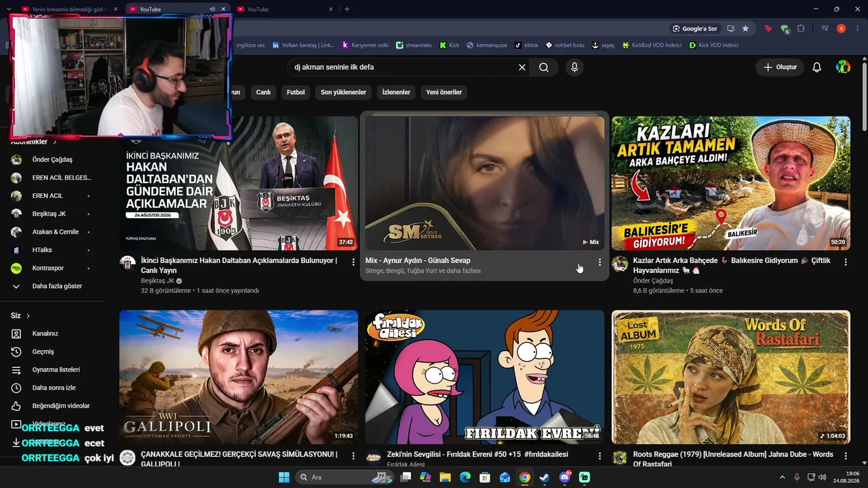Open the Kariyernet volki bookmark
The width and height of the screenshot is (868, 488).
point(366,45)
